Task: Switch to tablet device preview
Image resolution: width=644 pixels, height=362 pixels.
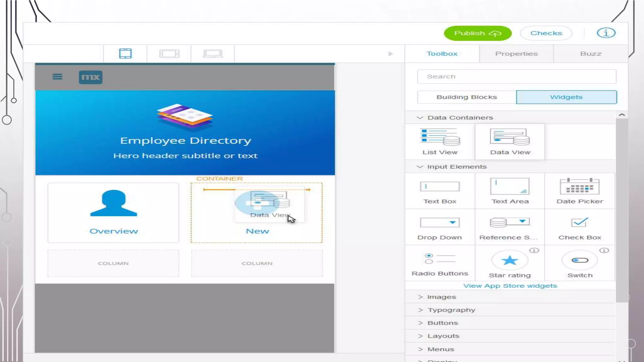Action: point(169,54)
